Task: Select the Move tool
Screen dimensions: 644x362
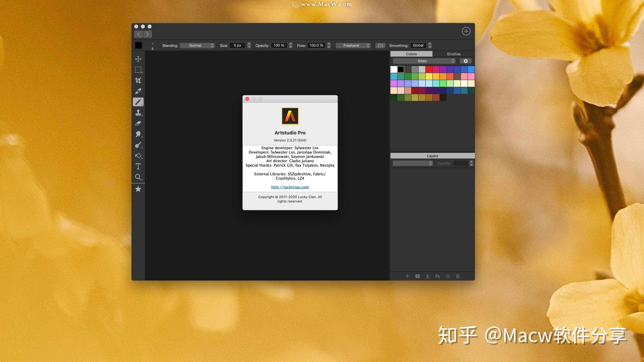Action: coord(138,59)
